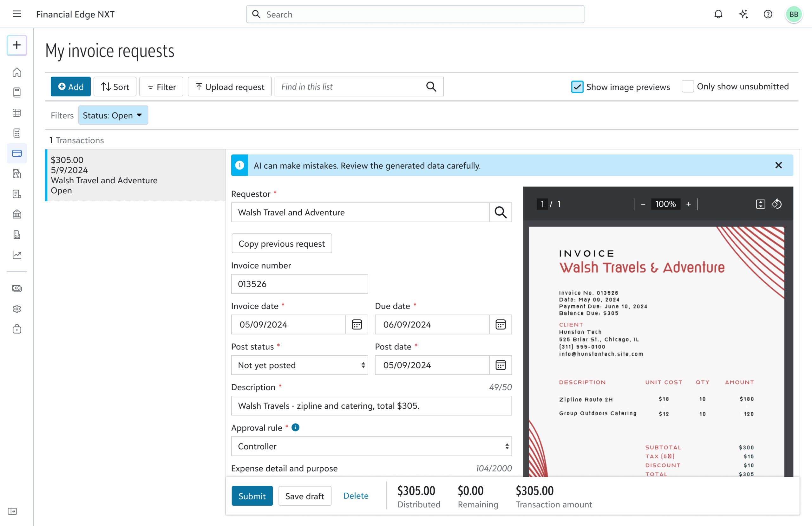The width and height of the screenshot is (812, 526).
Task: Expand the sidebar with bottom toggle icon
Action: tap(12, 511)
